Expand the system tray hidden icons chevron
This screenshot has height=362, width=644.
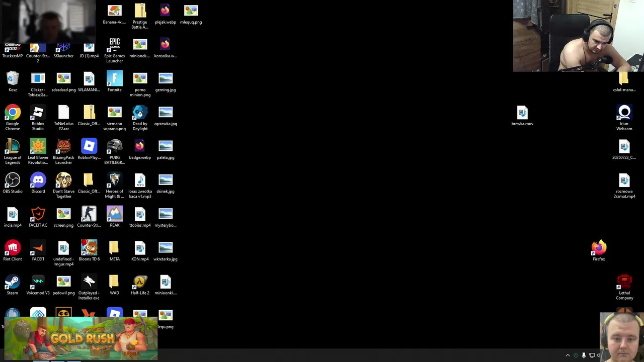(568, 355)
